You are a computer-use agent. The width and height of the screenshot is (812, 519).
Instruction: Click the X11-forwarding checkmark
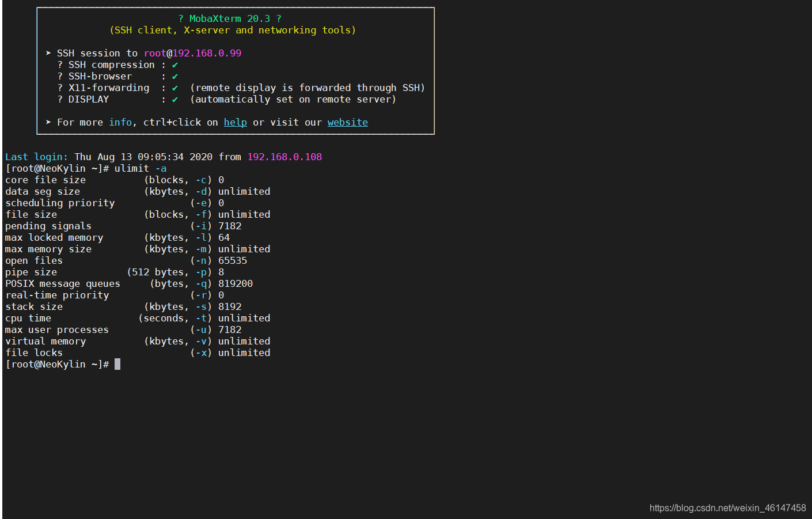pos(175,88)
